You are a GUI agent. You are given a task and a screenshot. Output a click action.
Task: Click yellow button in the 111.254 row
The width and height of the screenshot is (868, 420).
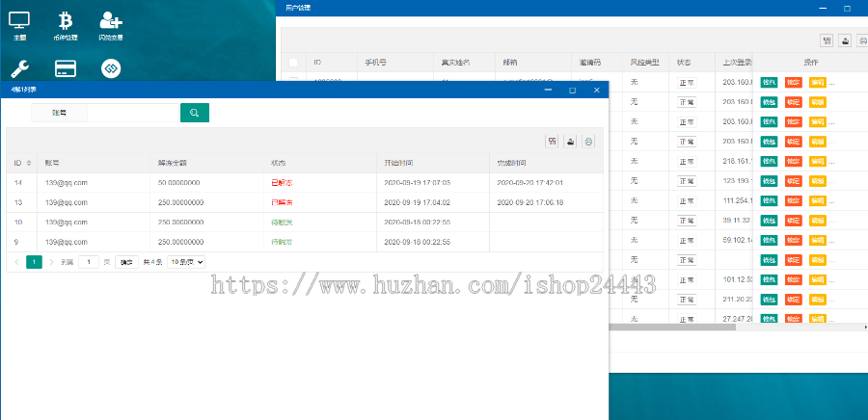click(818, 200)
